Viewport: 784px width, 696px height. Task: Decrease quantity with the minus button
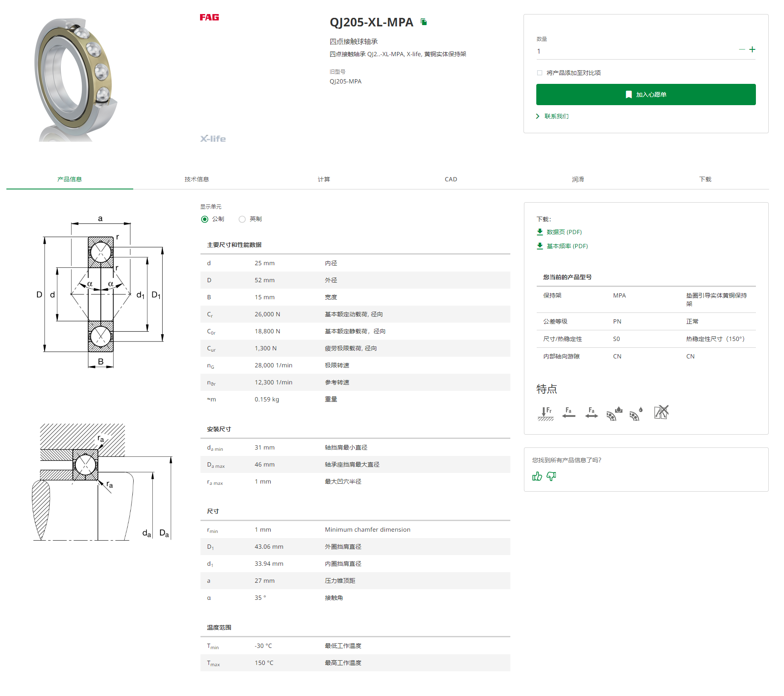(742, 50)
